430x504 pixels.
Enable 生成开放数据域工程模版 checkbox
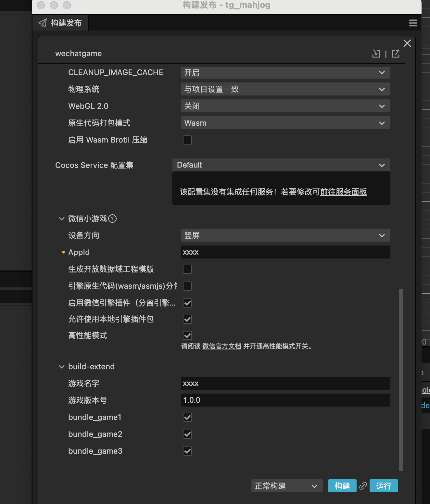tap(187, 269)
